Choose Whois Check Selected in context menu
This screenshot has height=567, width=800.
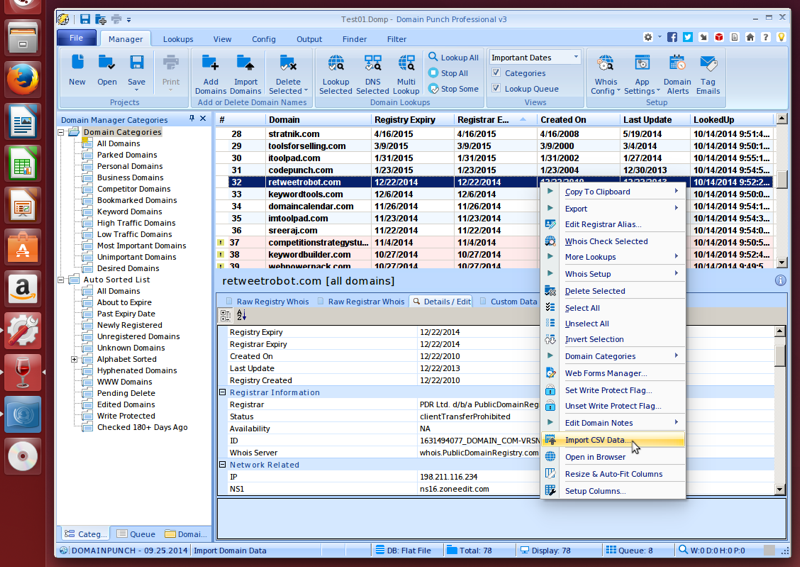click(613, 241)
